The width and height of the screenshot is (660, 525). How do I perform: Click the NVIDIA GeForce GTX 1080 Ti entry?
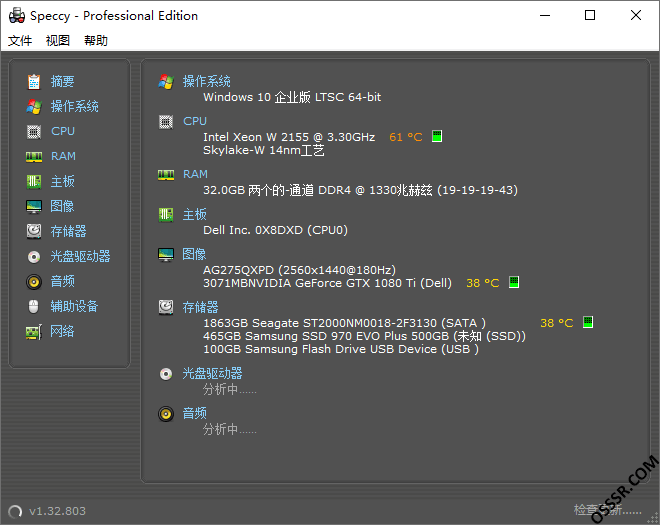pyautogui.click(x=327, y=283)
